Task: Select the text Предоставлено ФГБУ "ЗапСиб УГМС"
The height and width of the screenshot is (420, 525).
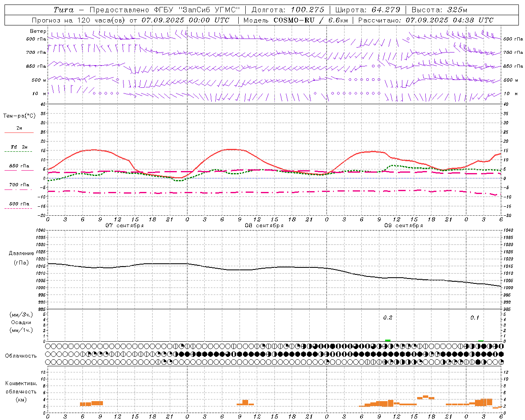Action: click(164, 10)
